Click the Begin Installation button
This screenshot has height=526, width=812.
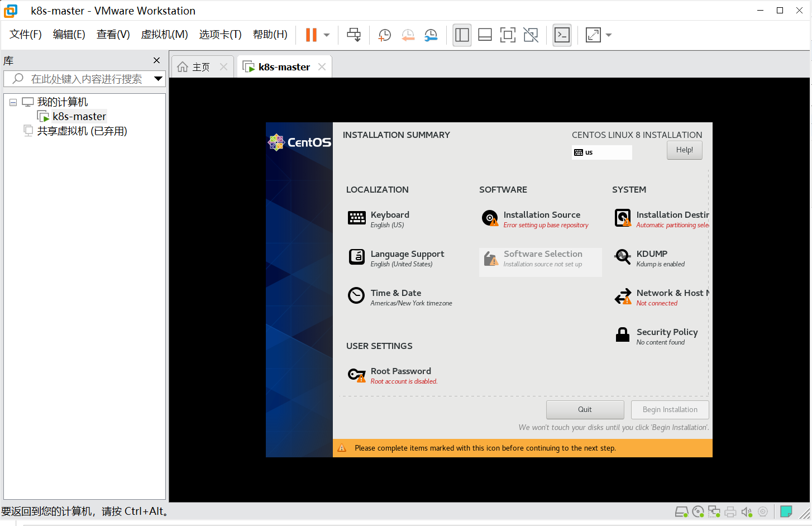coord(670,409)
